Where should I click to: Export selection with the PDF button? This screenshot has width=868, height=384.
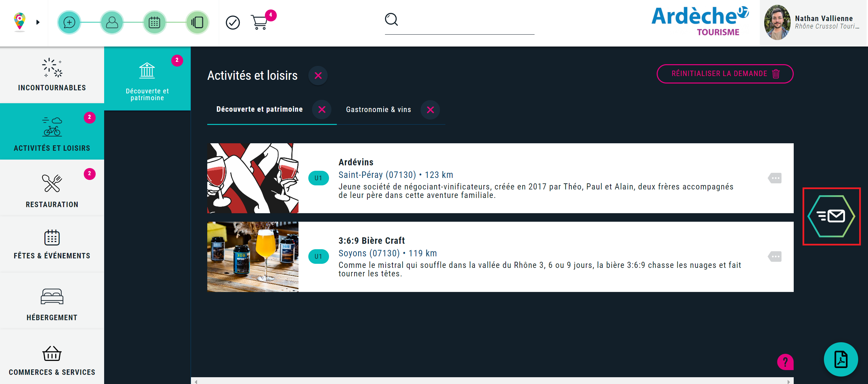point(841,359)
